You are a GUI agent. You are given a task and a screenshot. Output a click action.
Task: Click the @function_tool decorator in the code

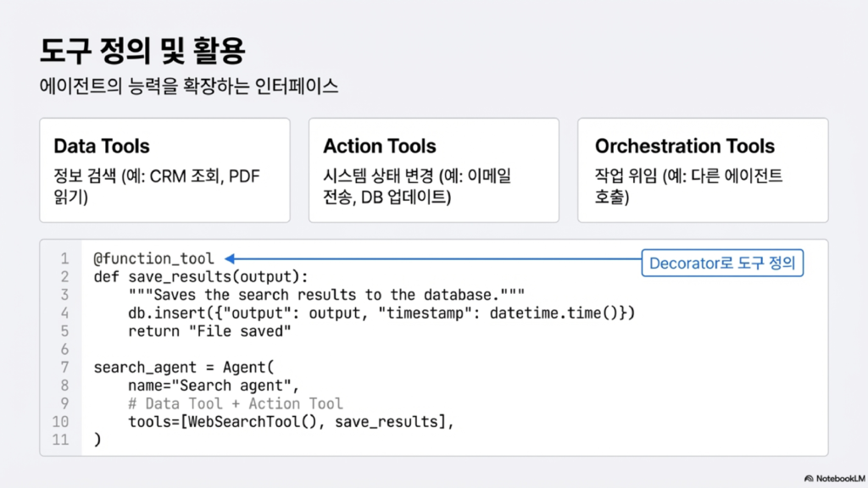point(154,258)
